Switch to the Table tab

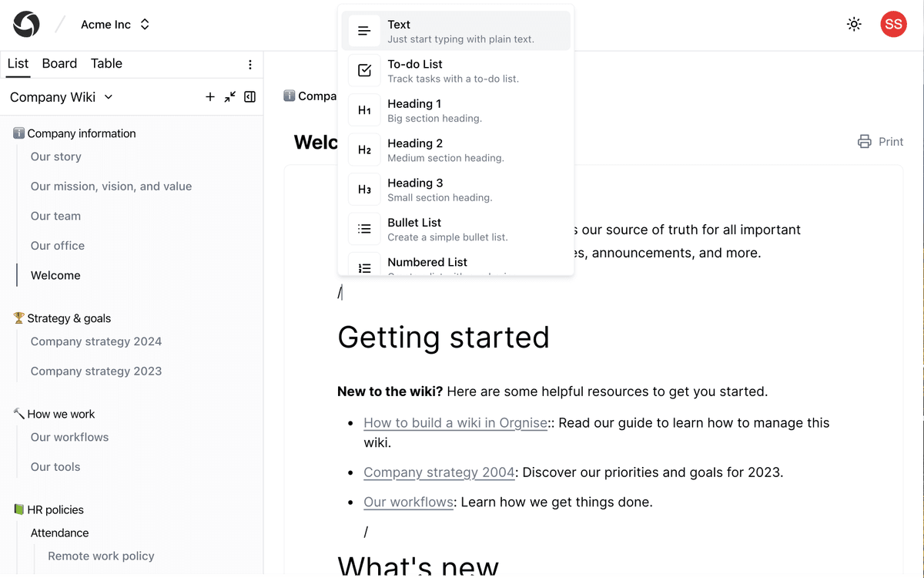106,64
